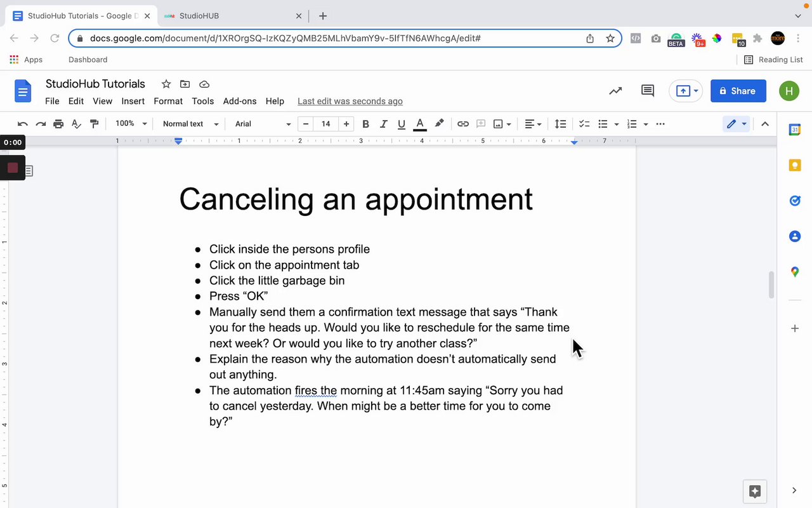Open Google Tasks in side panel
812x508 pixels.
point(795,201)
